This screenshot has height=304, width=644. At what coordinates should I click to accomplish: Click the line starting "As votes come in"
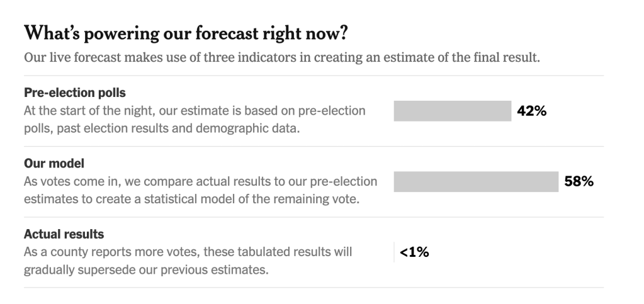pos(200,182)
